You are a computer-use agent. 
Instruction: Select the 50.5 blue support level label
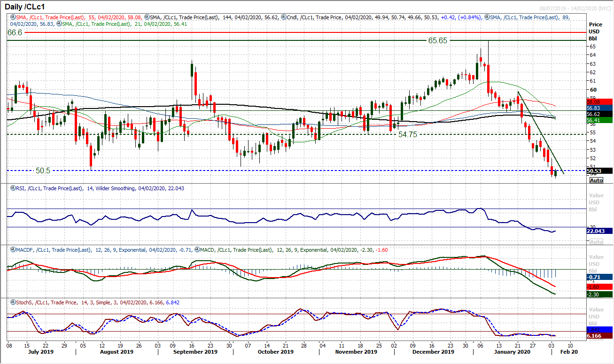(43, 170)
